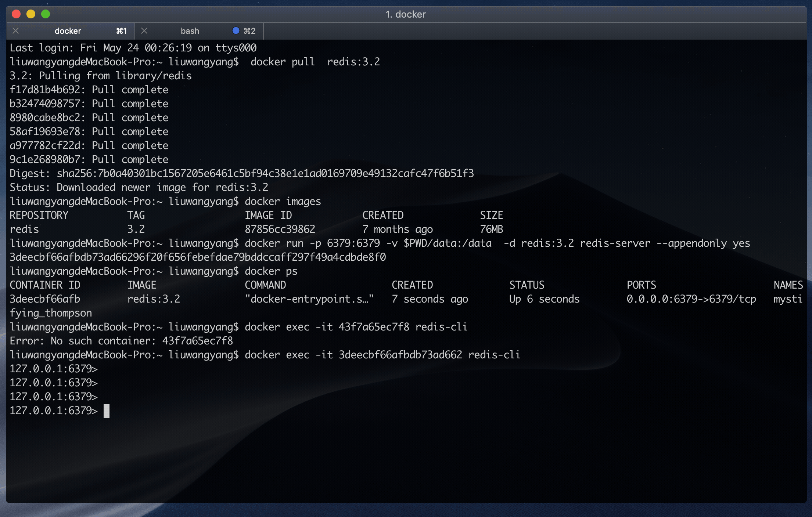This screenshot has height=517, width=812.
Task: Close the bash tab
Action: (x=144, y=31)
